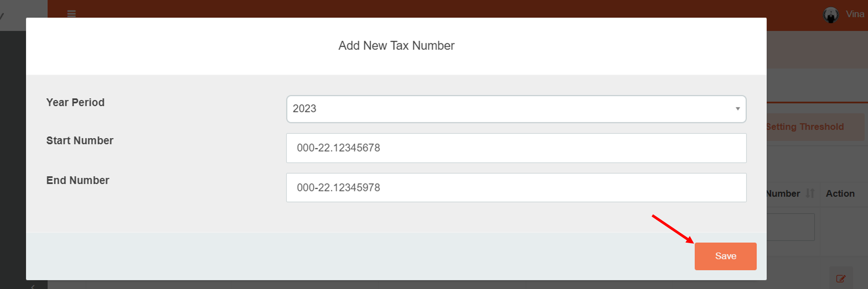Viewport: 868px width, 289px height.
Task: Open the Year Period dropdown showing 2023
Action: click(512, 109)
